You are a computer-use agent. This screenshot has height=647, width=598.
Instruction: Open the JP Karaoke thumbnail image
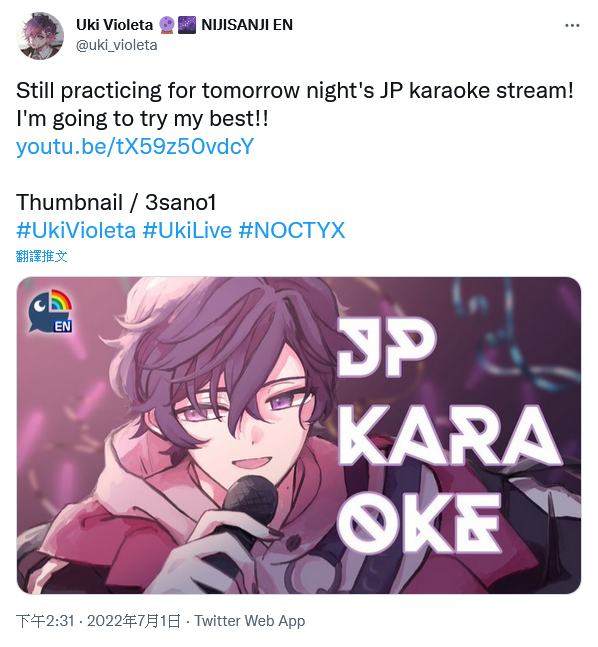point(299,435)
